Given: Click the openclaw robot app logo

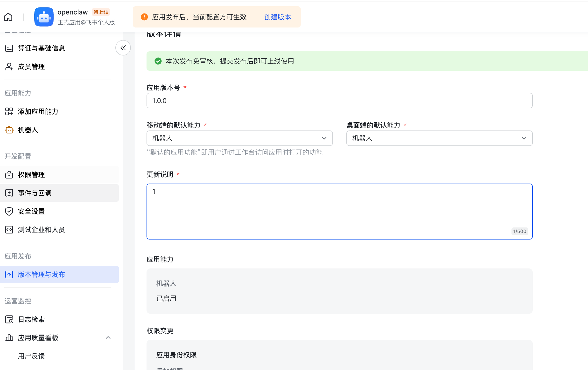Looking at the screenshot, I should pos(44,17).
